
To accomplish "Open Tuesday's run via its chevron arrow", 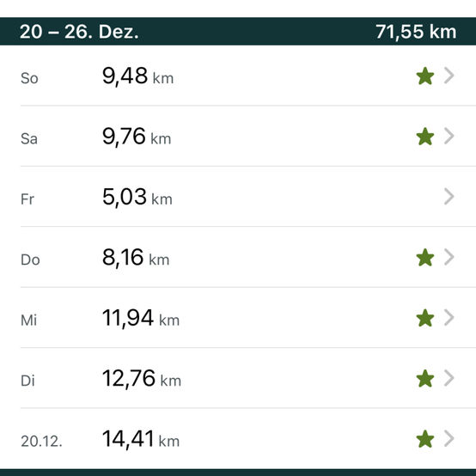I will coord(449,378).
